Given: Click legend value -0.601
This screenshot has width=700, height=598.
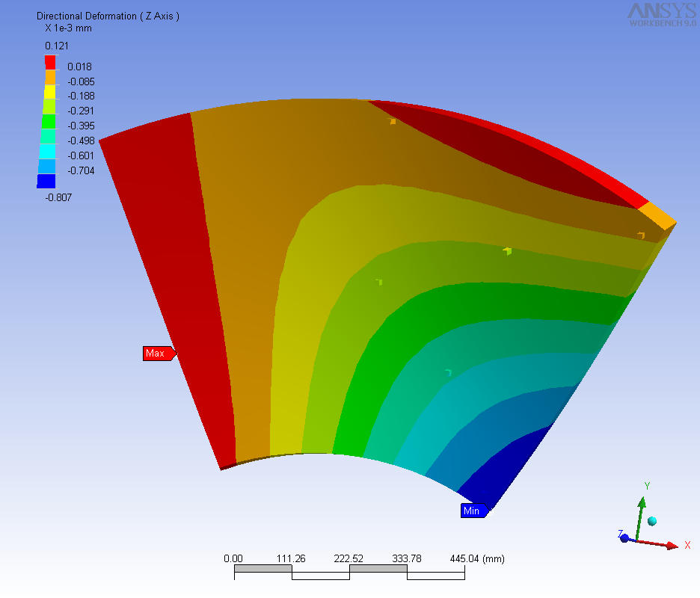Looking at the screenshot, I should 81,155.
